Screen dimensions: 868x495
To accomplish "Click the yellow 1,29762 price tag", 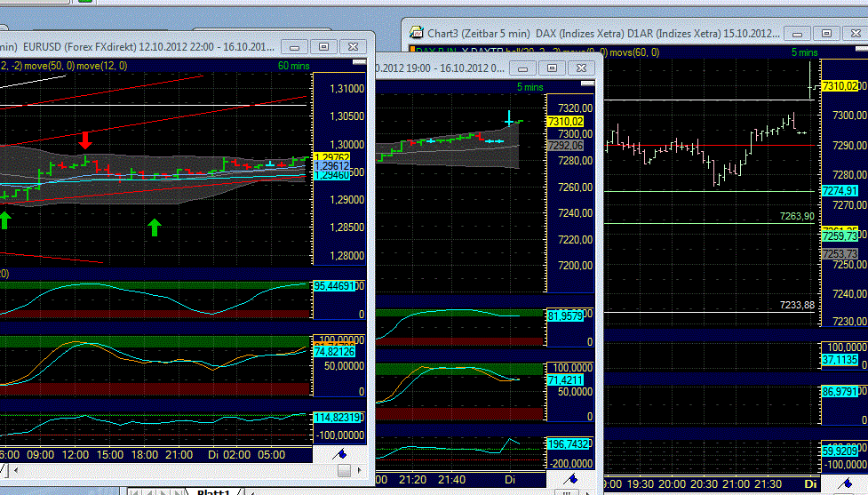I will click(x=331, y=157).
